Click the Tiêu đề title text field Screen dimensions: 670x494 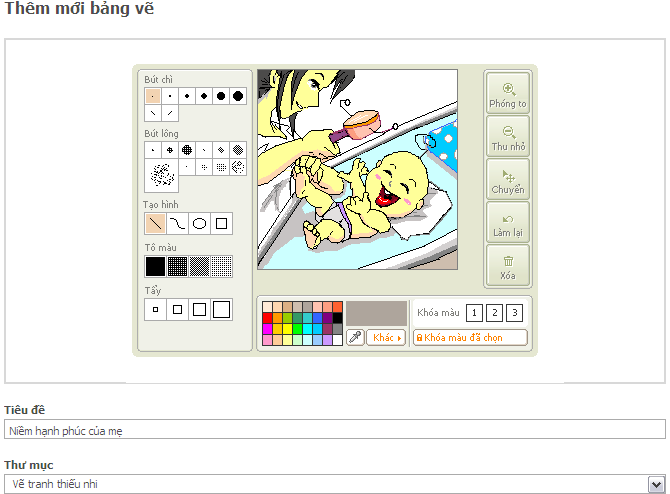pyautogui.click(x=334, y=430)
